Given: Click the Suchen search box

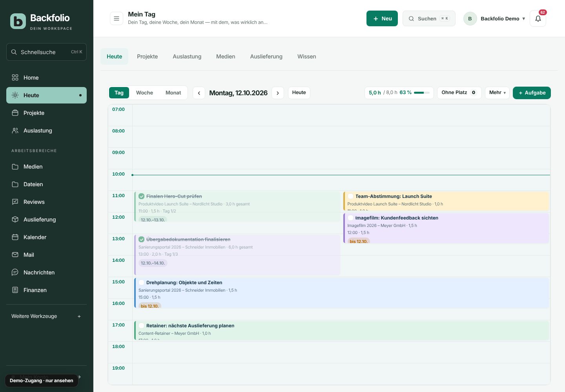Looking at the screenshot, I should [x=429, y=18].
